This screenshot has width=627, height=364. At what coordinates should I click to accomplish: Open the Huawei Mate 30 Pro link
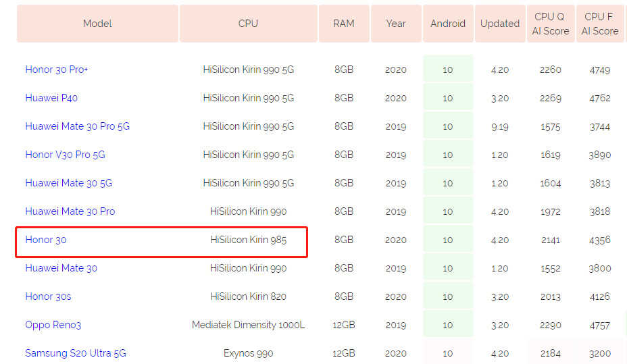[x=70, y=211]
